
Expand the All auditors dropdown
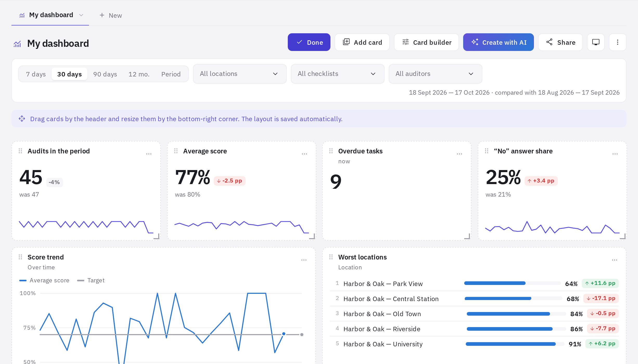pos(435,74)
